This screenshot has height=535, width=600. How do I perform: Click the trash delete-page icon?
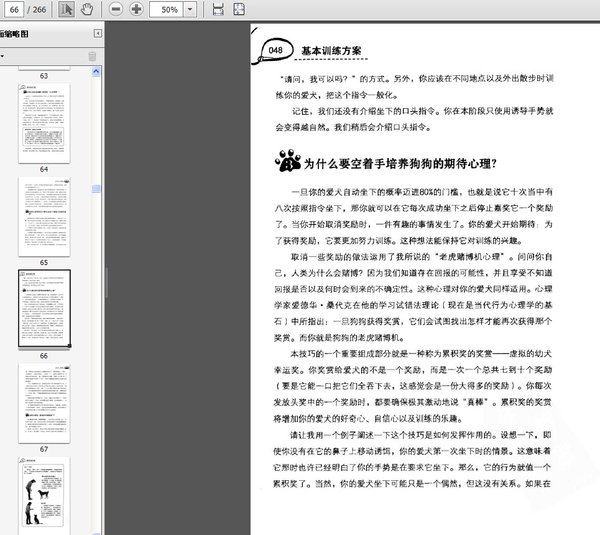click(92, 56)
